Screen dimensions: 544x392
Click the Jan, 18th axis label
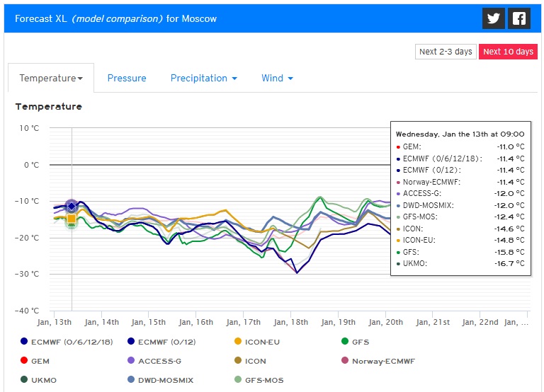point(290,323)
